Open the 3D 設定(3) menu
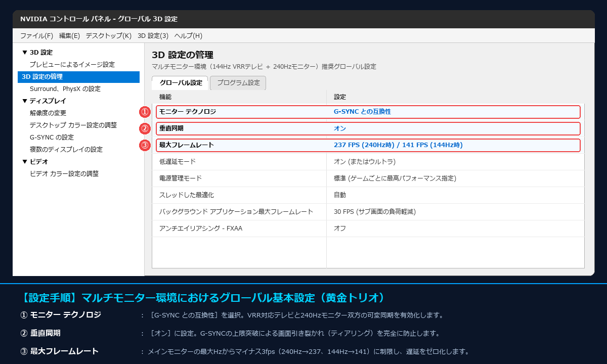Image resolution: width=607 pixels, height=364 pixels. click(x=153, y=36)
